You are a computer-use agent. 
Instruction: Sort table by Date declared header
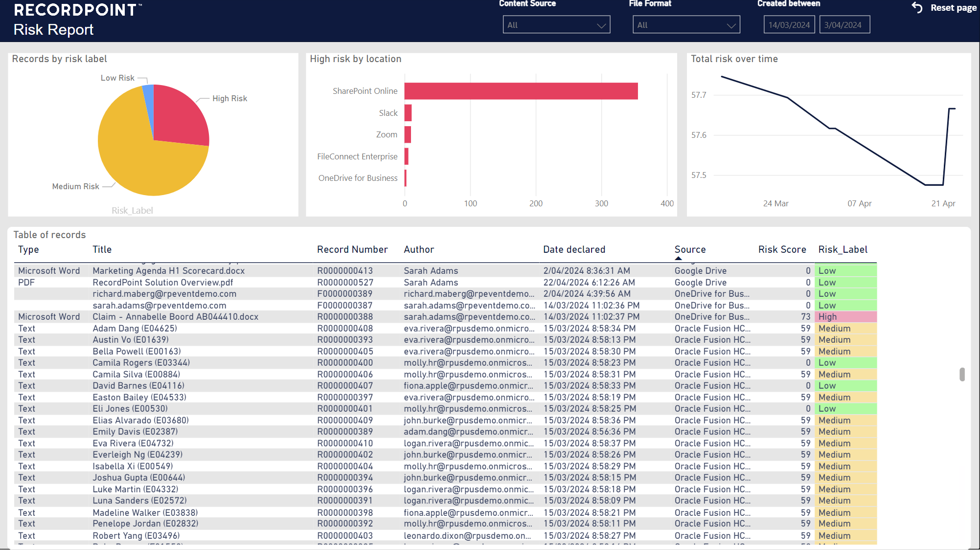tap(574, 249)
